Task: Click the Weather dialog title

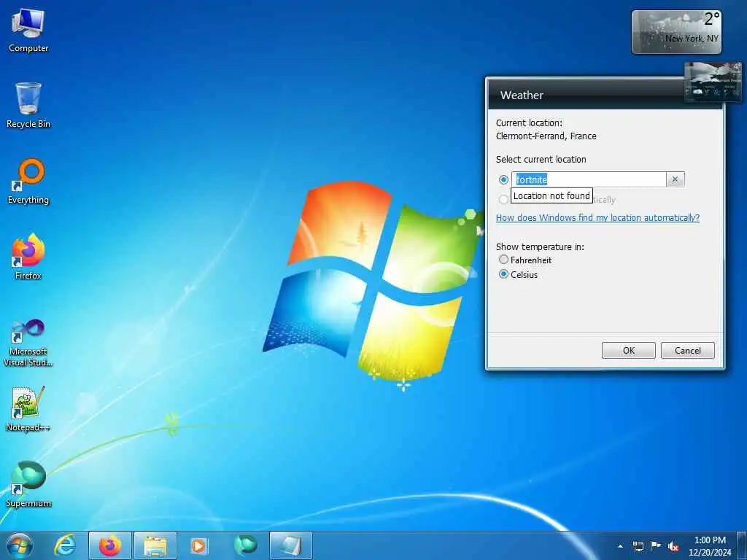Action: [522, 96]
